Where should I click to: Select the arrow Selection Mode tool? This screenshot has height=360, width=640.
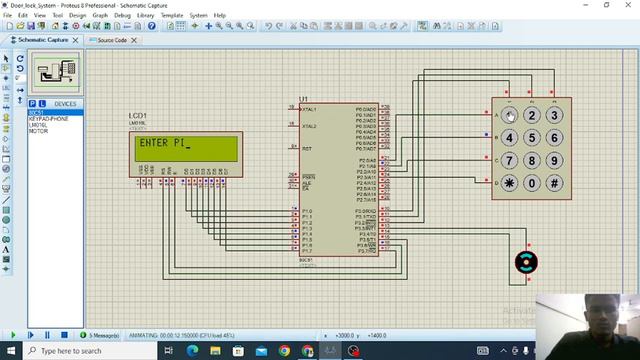click(6, 59)
